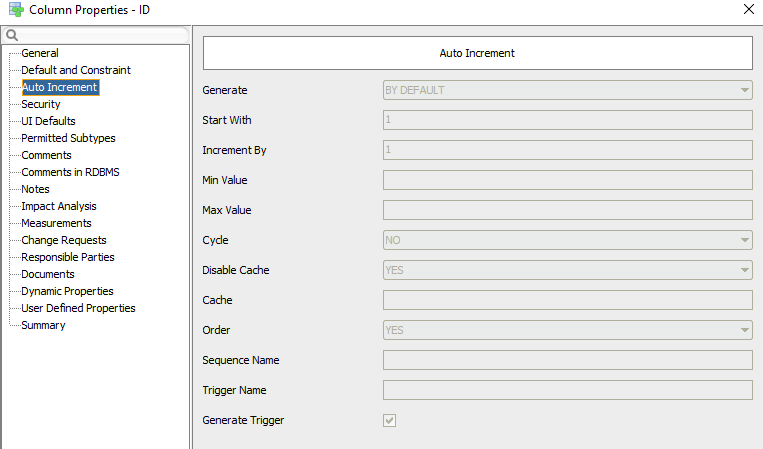This screenshot has width=763, height=449.
Task: Open the Order dropdown
Action: 567,330
